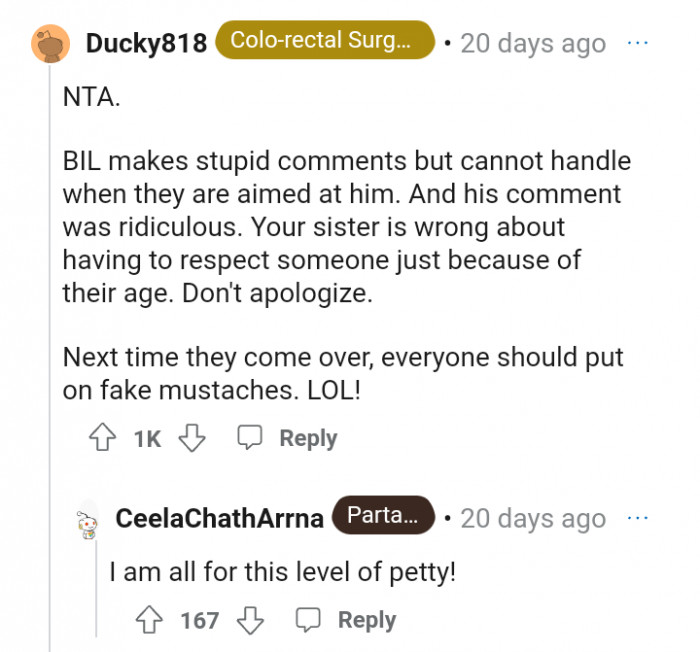The image size is (700, 652).
Task: Click the Parta... flair badge
Action: pos(384,517)
